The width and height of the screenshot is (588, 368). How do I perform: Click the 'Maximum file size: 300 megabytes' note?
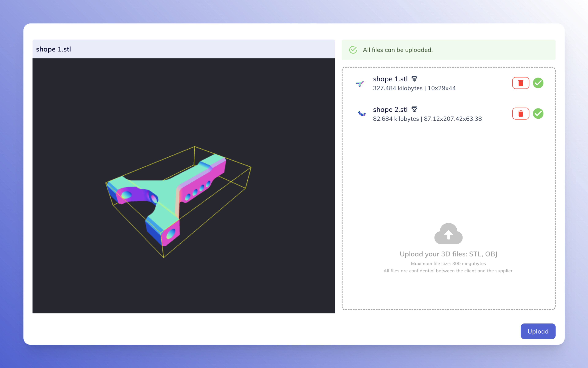[x=448, y=264]
